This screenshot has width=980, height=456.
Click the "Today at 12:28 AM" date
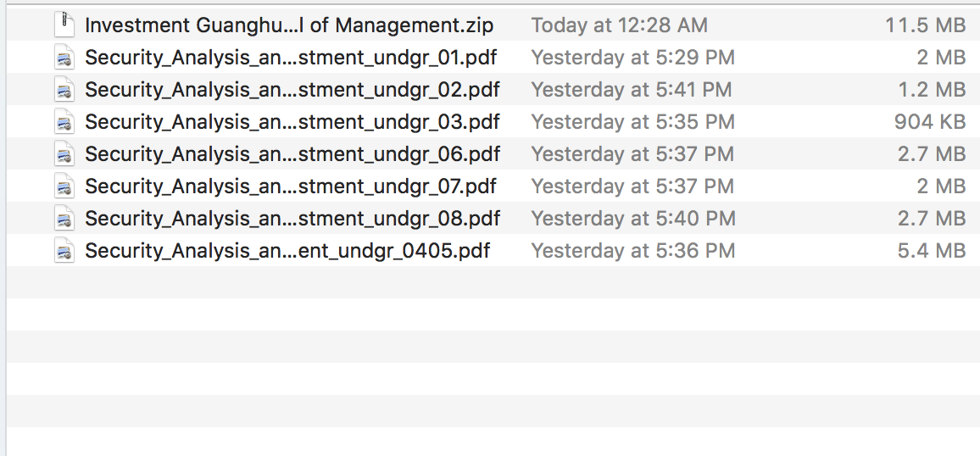point(619,25)
